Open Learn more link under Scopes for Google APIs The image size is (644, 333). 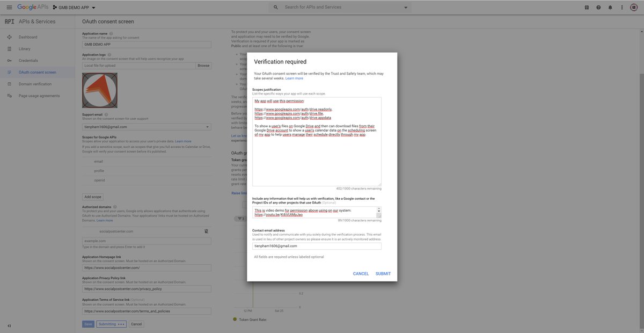[183, 141]
